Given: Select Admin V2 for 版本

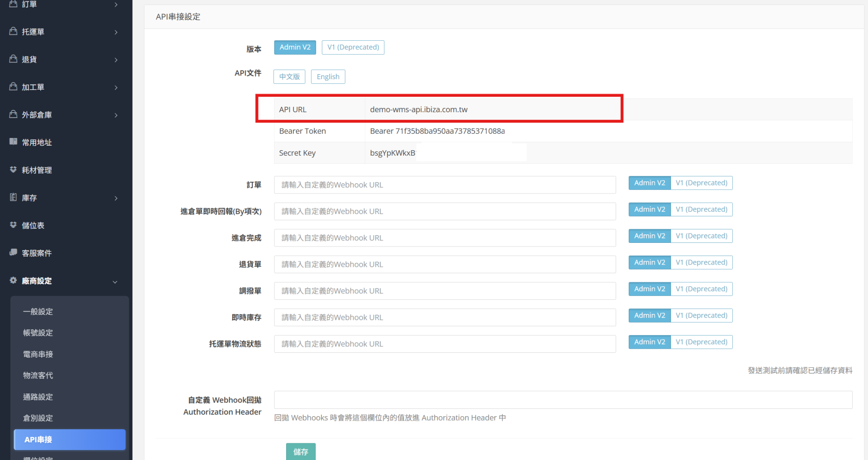Looking at the screenshot, I should pyautogui.click(x=295, y=47).
